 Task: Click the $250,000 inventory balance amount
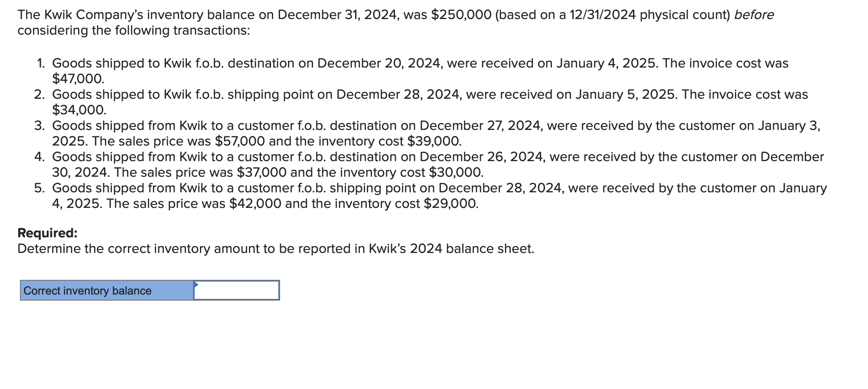pyautogui.click(x=461, y=15)
